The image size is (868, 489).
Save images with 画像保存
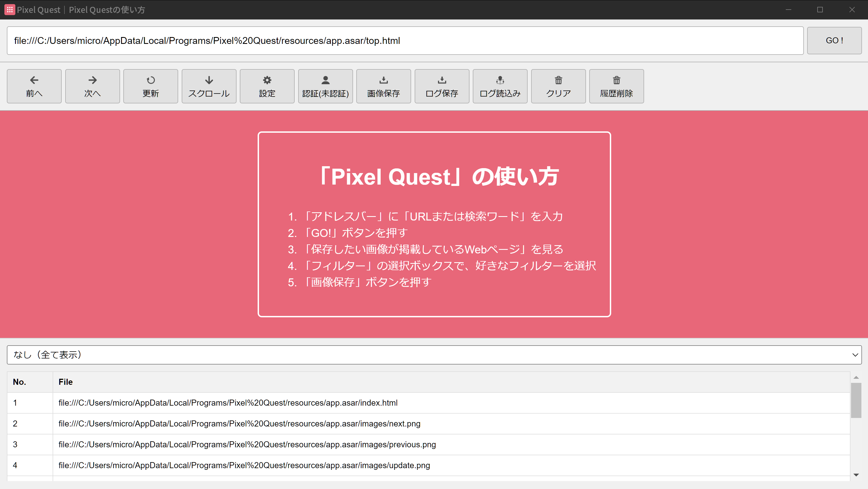(383, 86)
